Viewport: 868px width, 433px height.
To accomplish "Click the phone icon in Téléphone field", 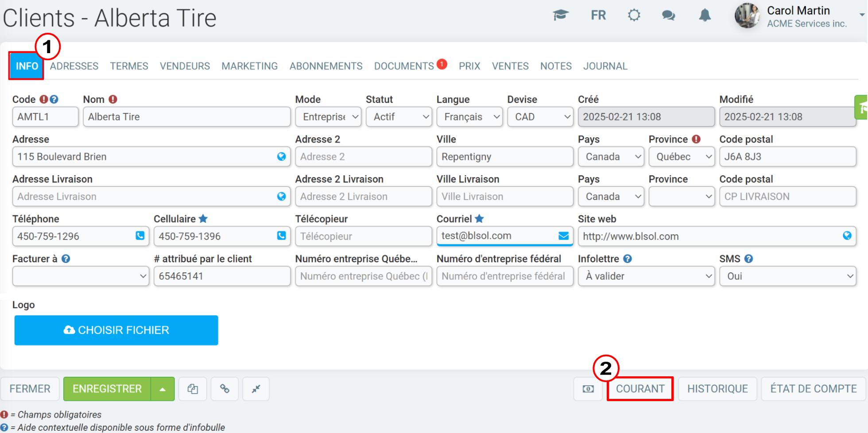I will point(140,236).
